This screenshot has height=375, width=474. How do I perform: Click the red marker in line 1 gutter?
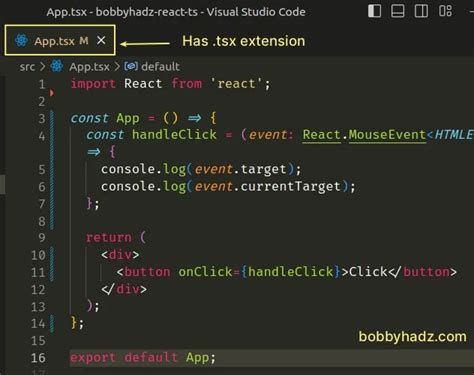tap(52, 93)
